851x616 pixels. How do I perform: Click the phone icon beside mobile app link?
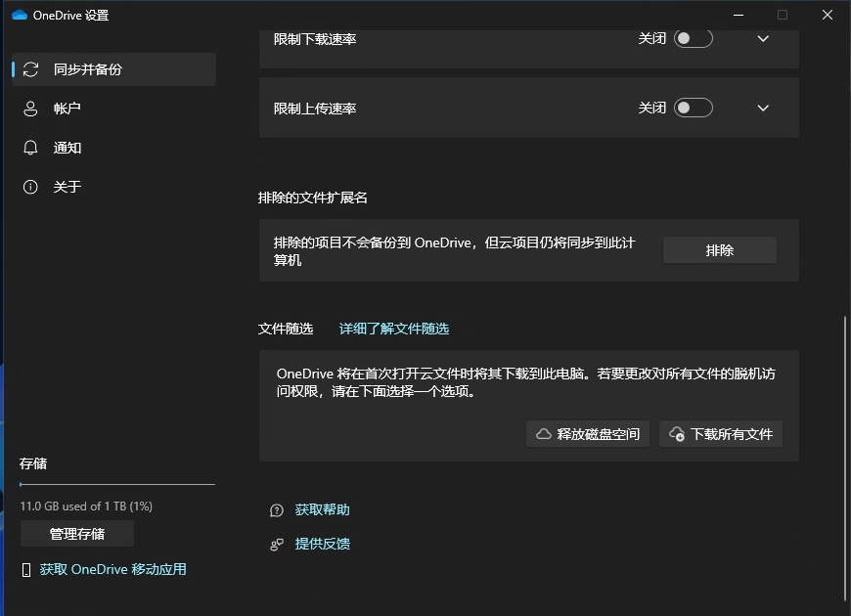click(26, 570)
